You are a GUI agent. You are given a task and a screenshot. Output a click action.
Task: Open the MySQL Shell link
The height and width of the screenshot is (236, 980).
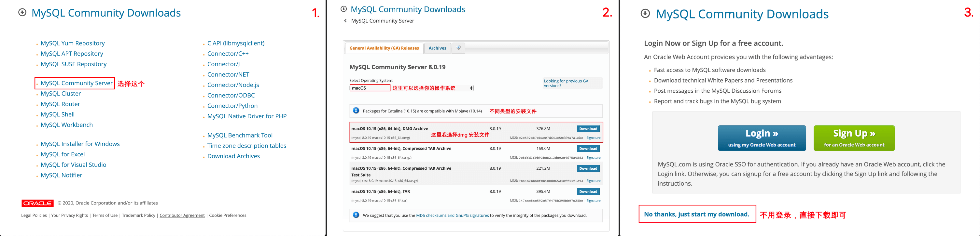click(57, 114)
